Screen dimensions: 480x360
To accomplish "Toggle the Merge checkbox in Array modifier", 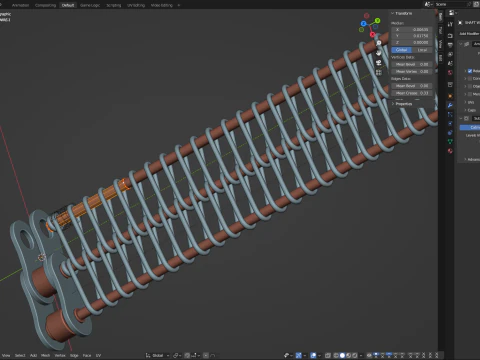I will pyautogui.click(x=470, y=94).
